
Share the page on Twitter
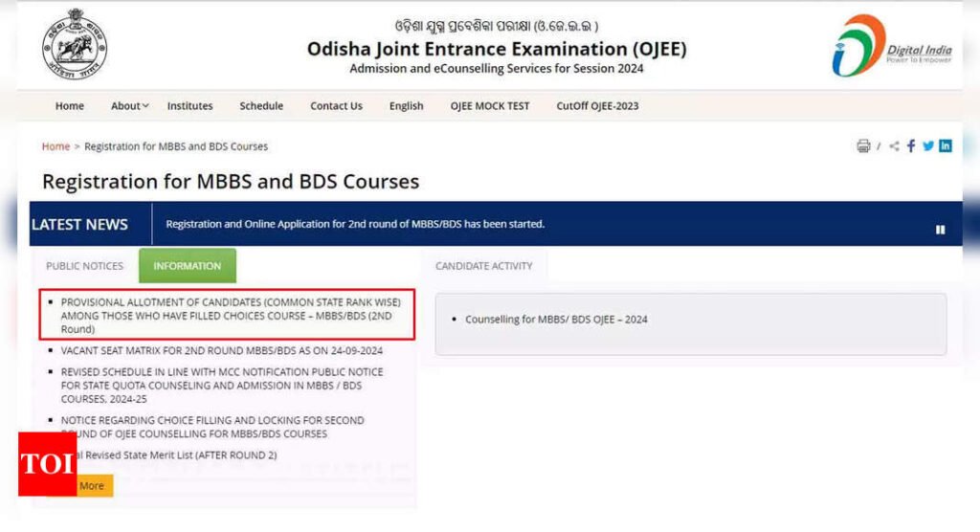click(928, 145)
